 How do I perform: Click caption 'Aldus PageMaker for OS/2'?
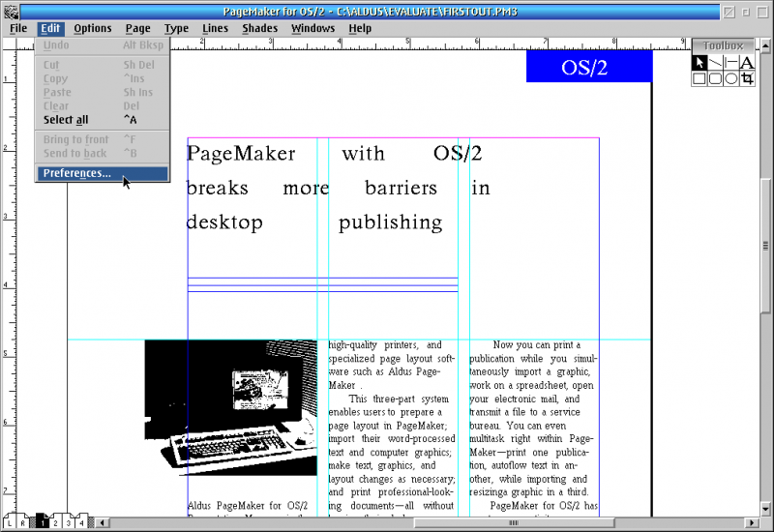click(248, 506)
